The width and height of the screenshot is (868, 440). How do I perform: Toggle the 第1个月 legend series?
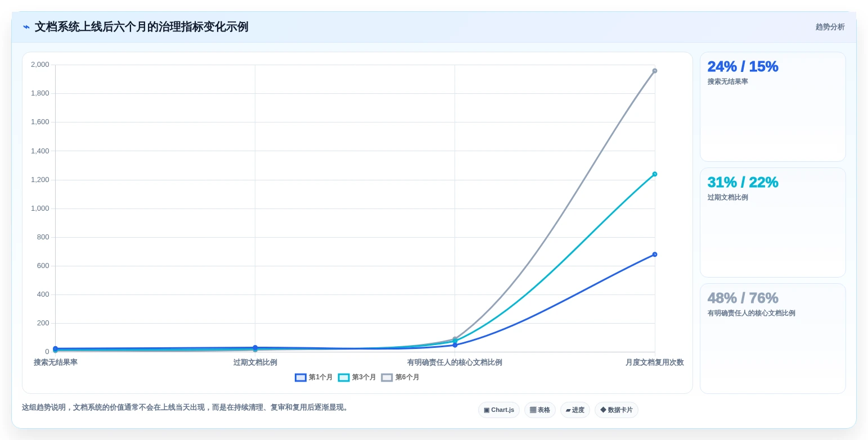(x=314, y=378)
